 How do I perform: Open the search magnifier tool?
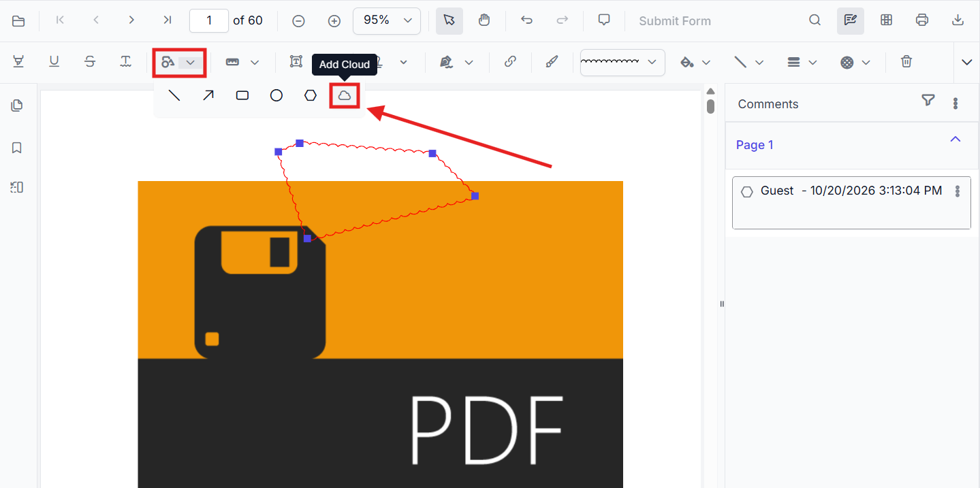[815, 20]
